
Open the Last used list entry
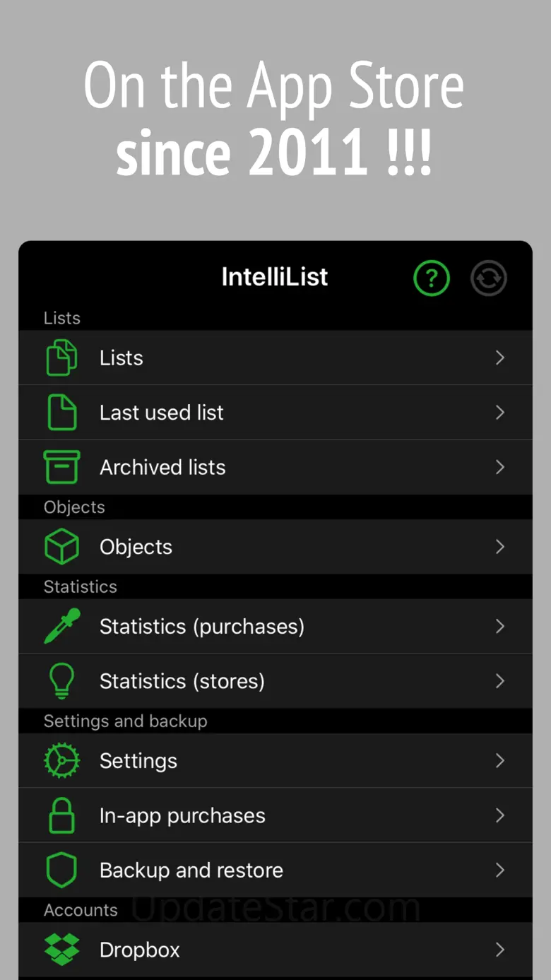click(161, 413)
